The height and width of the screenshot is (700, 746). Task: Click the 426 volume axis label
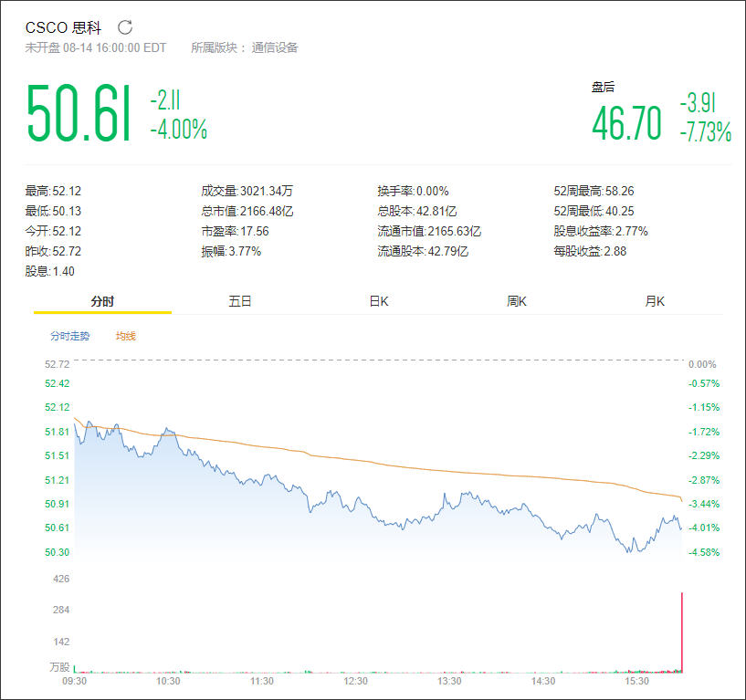tap(61, 579)
